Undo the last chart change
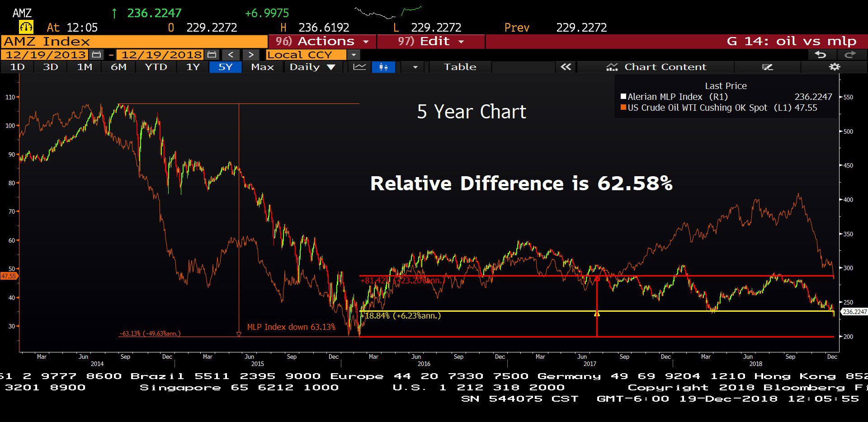 [821, 55]
